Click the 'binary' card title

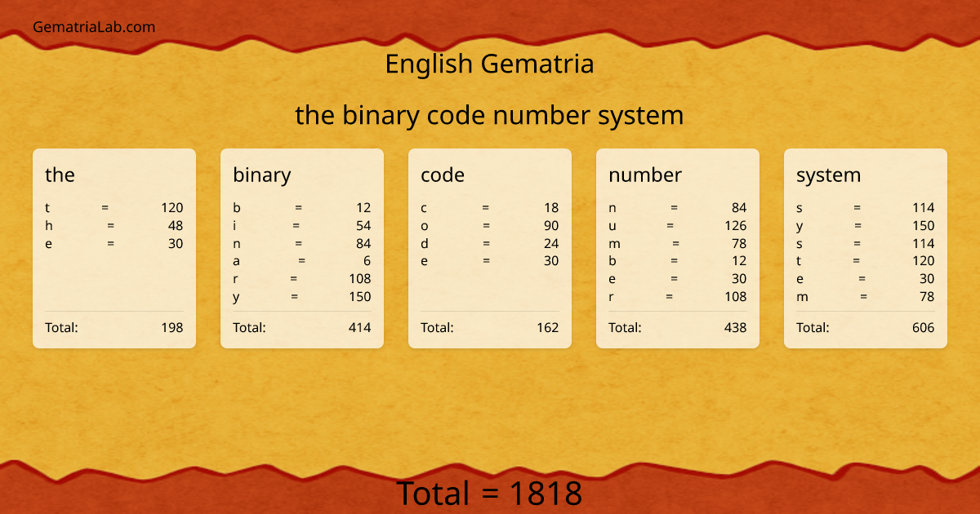pyautogui.click(x=261, y=175)
